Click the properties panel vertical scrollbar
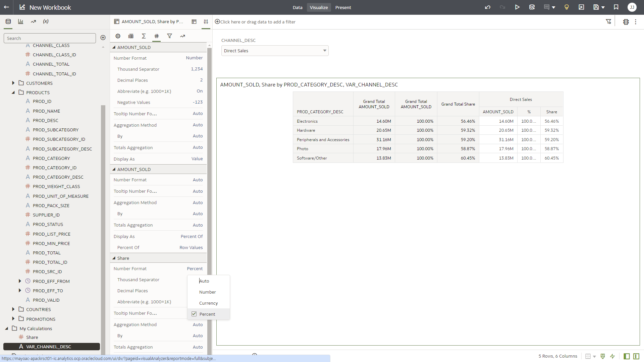The width and height of the screenshot is (644, 362). (x=209, y=168)
